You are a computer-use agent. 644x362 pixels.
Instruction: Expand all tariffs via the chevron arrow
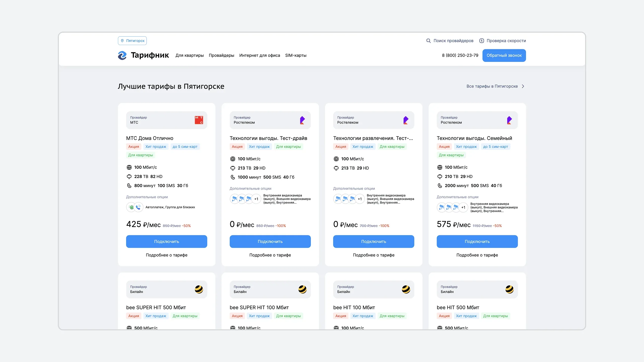click(523, 86)
